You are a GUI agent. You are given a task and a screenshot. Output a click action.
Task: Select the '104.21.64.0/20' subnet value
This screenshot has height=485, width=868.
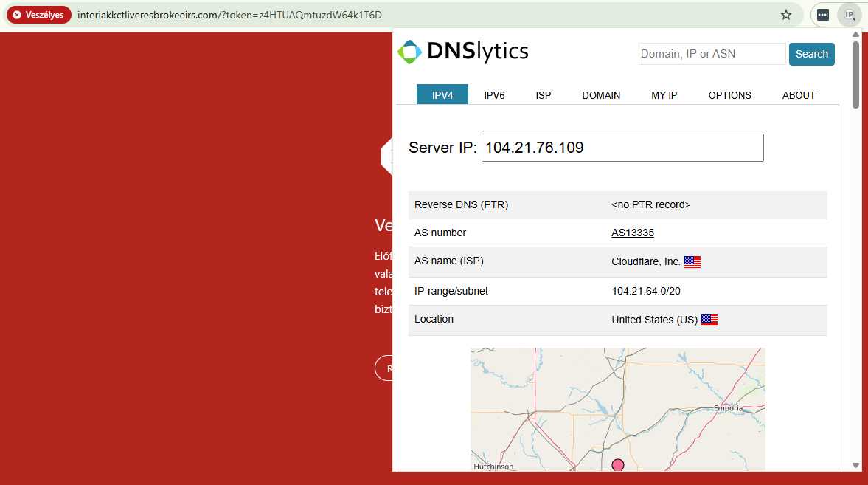(645, 291)
